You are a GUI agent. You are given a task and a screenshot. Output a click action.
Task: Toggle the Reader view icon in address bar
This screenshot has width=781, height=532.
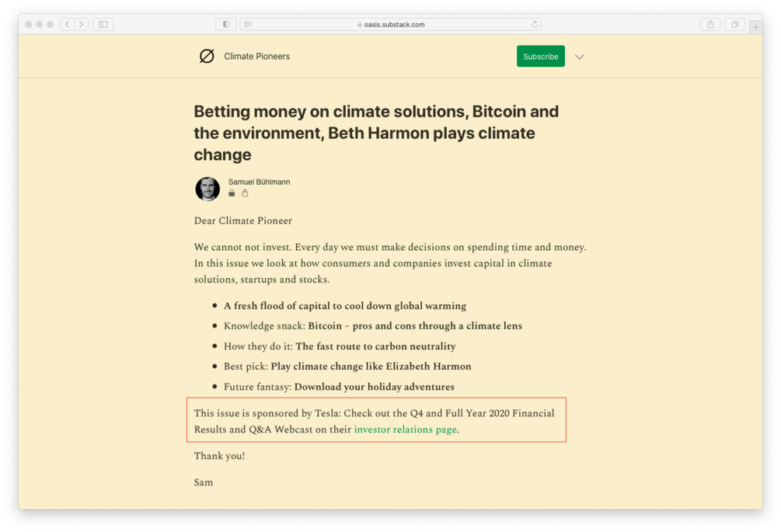coord(248,24)
